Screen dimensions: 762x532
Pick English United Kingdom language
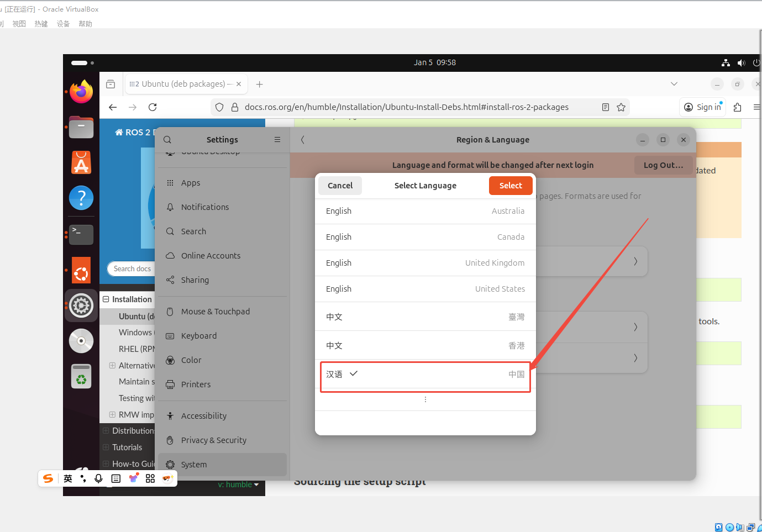pyautogui.click(x=425, y=263)
